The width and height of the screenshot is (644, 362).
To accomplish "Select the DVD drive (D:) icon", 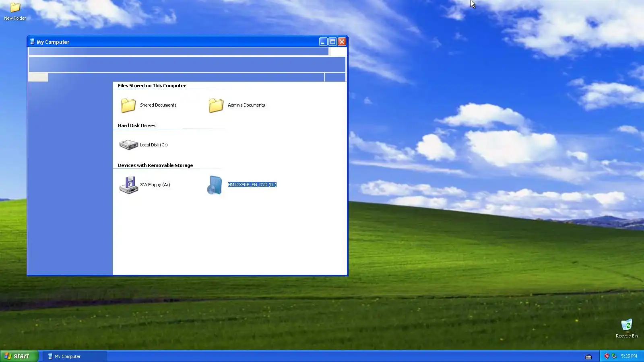I will [x=215, y=185].
